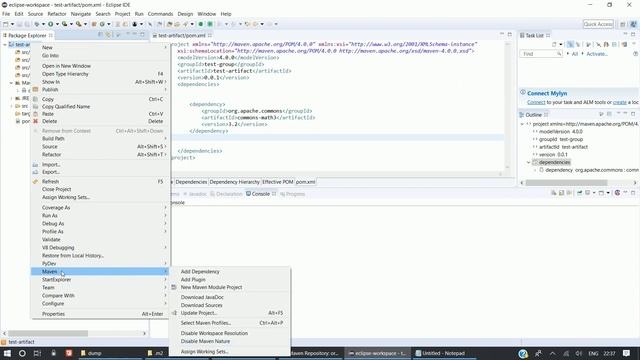The height and width of the screenshot is (360, 640).
Task: Click the Refresh icon in context menu
Action: tap(36, 182)
